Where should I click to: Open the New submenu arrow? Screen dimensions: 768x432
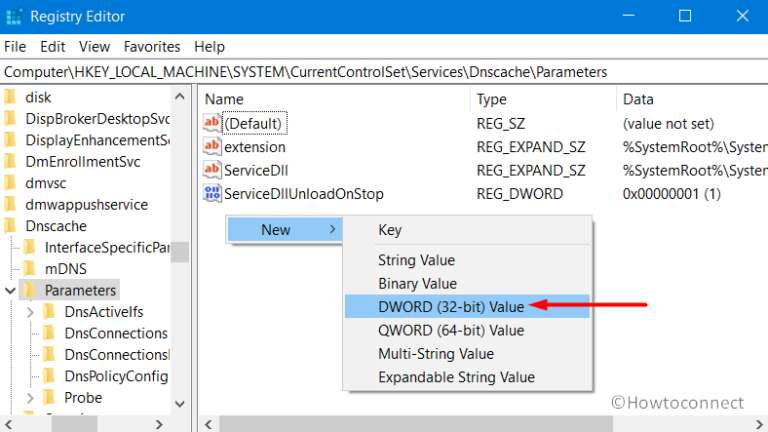333,229
